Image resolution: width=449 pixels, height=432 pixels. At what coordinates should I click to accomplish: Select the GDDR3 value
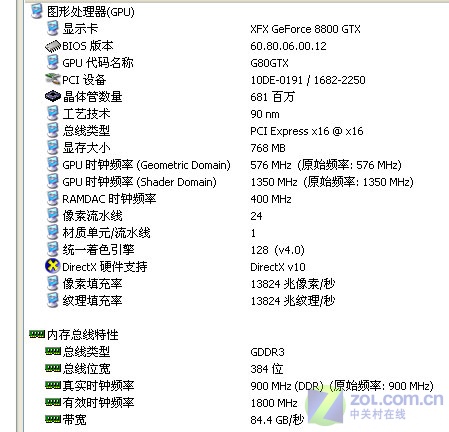point(267,352)
